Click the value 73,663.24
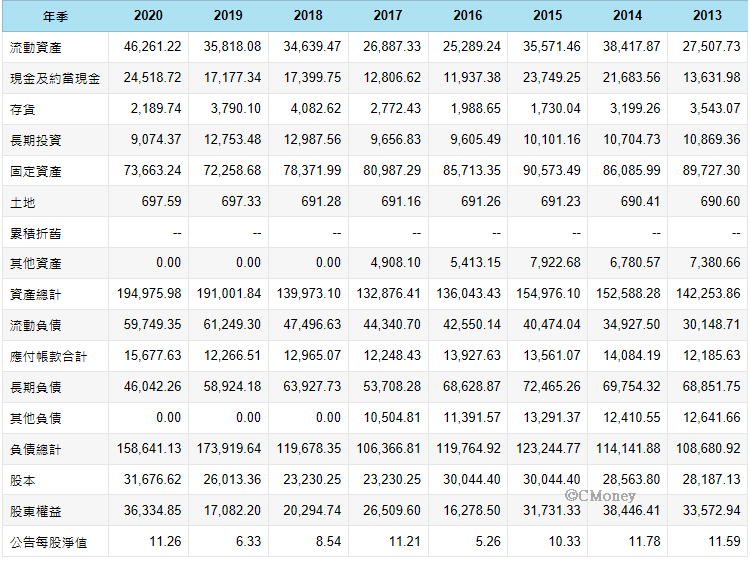The height and width of the screenshot is (574, 750). (153, 170)
